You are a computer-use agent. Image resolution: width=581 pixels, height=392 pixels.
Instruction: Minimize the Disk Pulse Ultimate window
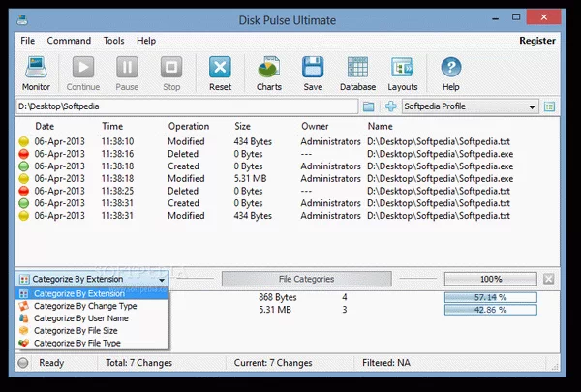click(496, 17)
